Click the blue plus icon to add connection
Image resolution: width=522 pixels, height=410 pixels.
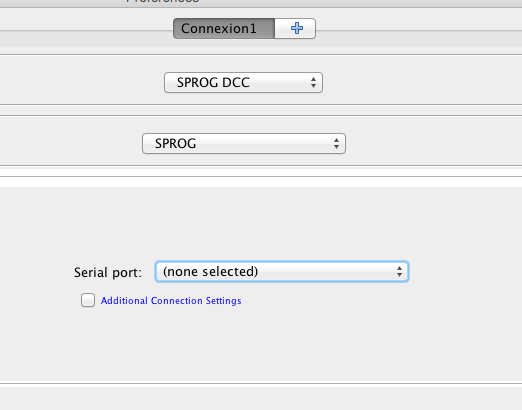click(x=297, y=28)
